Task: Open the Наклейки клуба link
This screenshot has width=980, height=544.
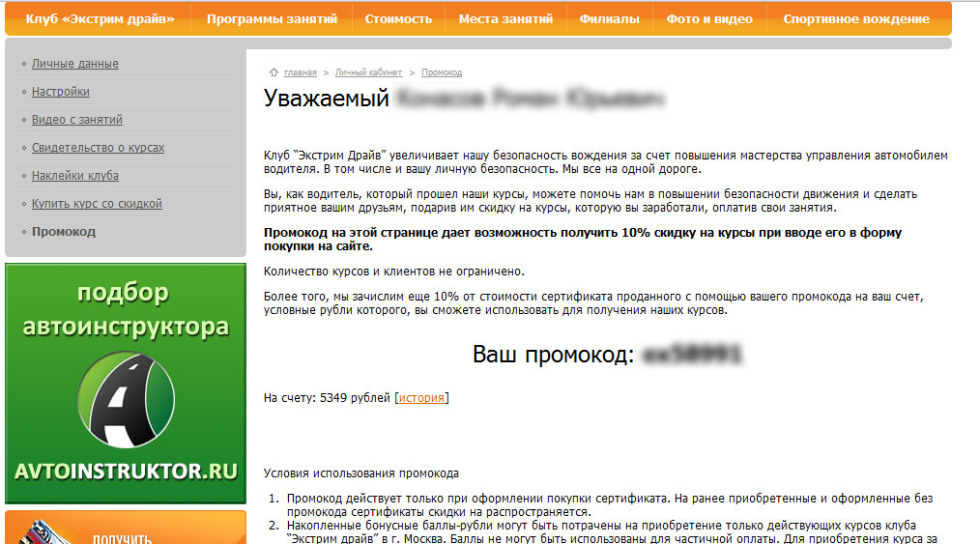Action: (x=75, y=176)
